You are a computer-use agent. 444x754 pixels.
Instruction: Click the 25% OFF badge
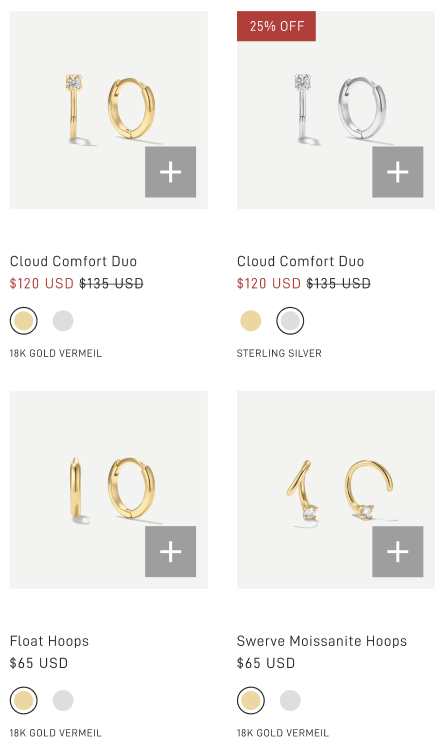pos(277,26)
